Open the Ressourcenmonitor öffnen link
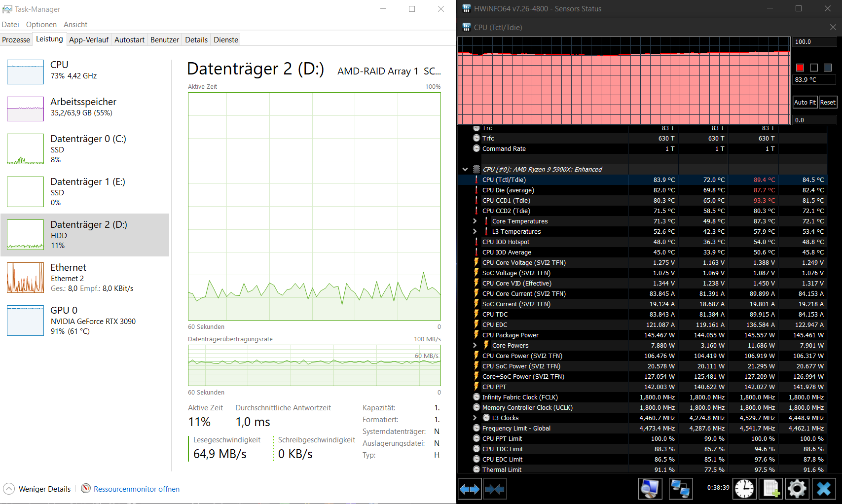 pos(137,489)
